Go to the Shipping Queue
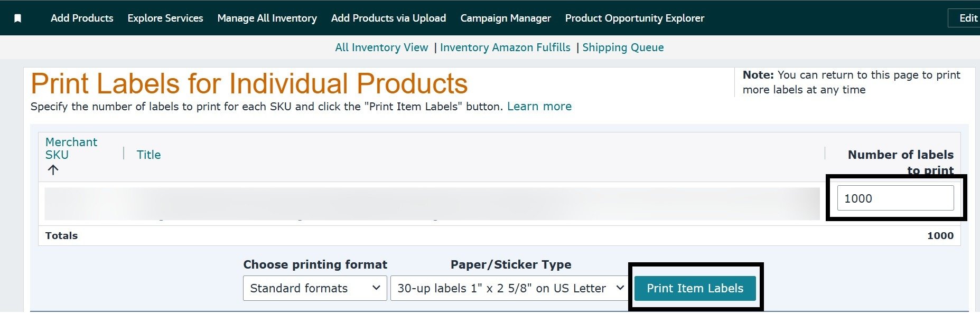 (x=623, y=47)
